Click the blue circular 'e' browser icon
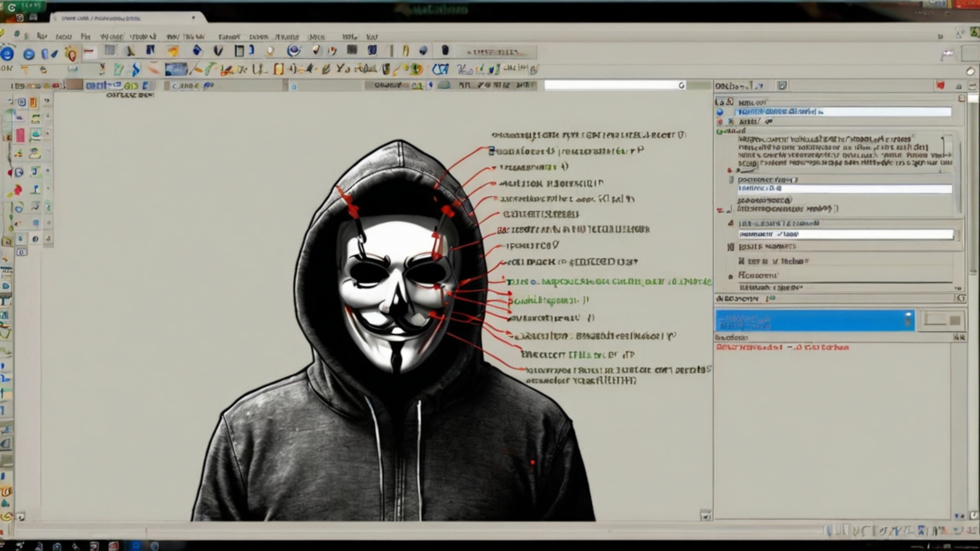The height and width of the screenshot is (551, 980). (x=7, y=54)
